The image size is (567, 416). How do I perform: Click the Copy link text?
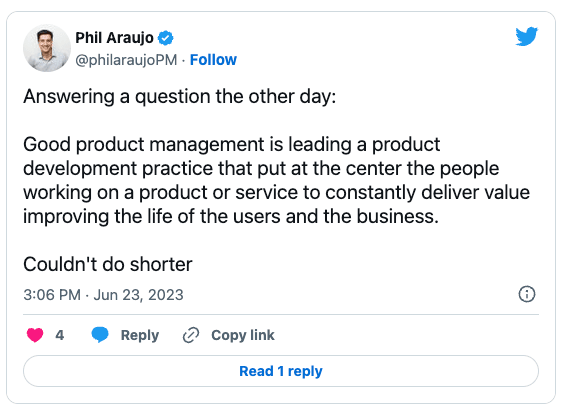coord(243,335)
